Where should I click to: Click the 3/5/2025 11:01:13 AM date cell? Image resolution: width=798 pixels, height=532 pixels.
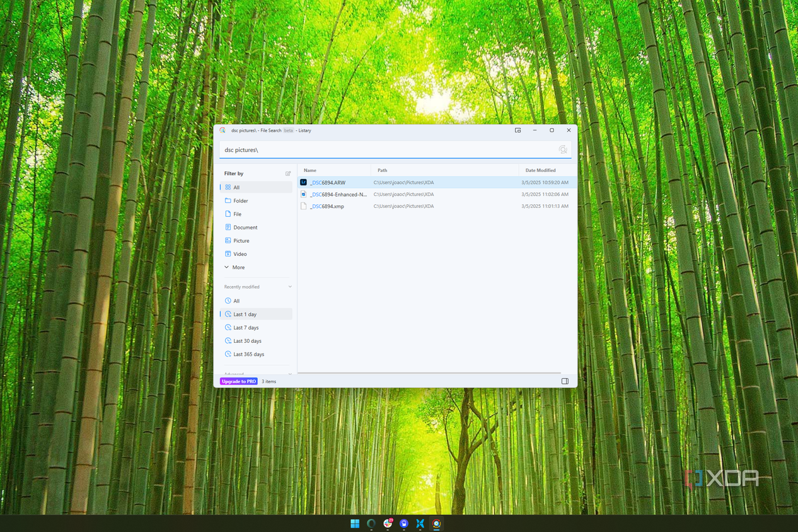(x=545, y=206)
